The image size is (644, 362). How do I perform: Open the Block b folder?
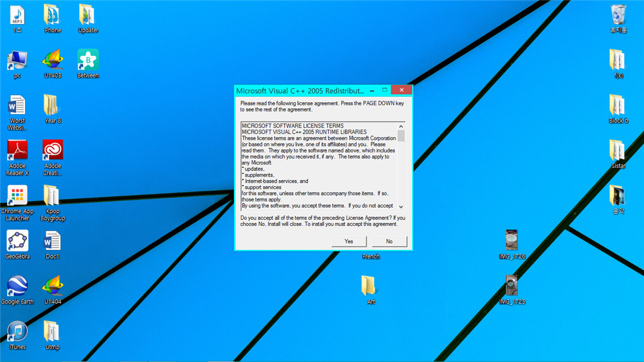(x=618, y=105)
